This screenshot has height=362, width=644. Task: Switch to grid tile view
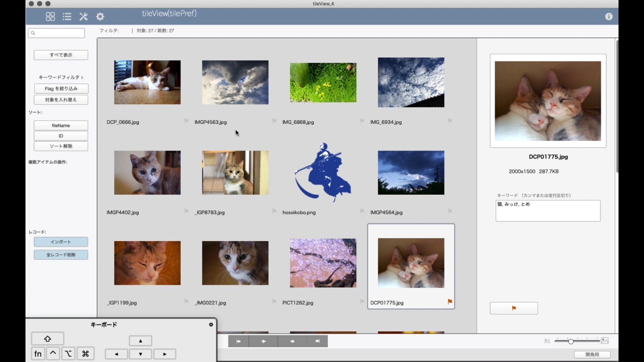[x=50, y=16]
